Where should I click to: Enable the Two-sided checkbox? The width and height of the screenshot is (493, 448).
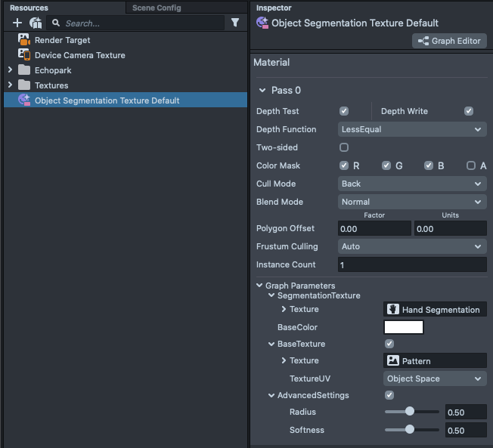click(344, 147)
